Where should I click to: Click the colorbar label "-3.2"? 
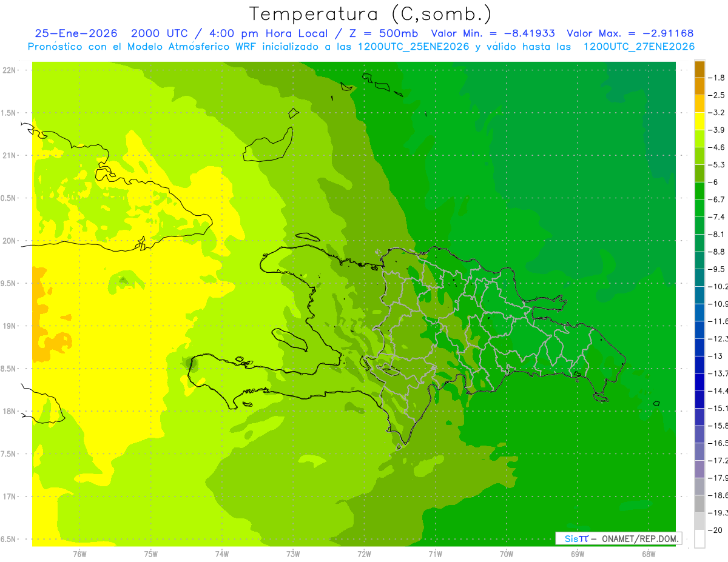pos(716,113)
